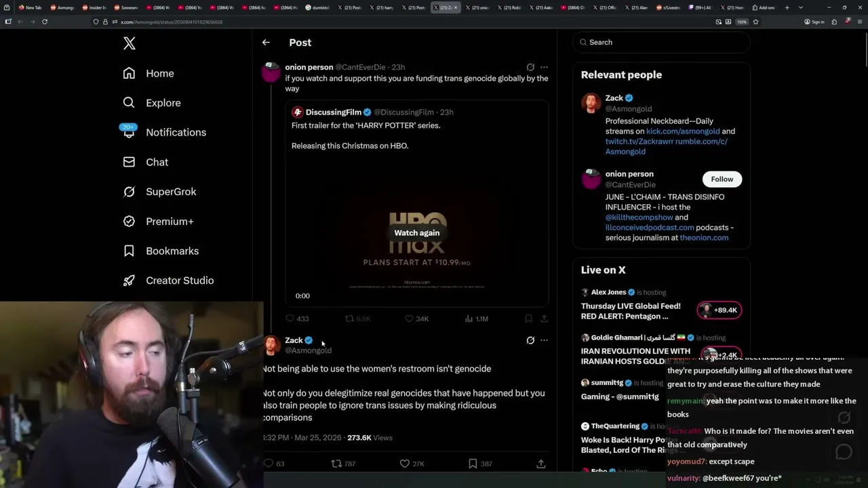Bookmark onion person's post

(x=528, y=319)
